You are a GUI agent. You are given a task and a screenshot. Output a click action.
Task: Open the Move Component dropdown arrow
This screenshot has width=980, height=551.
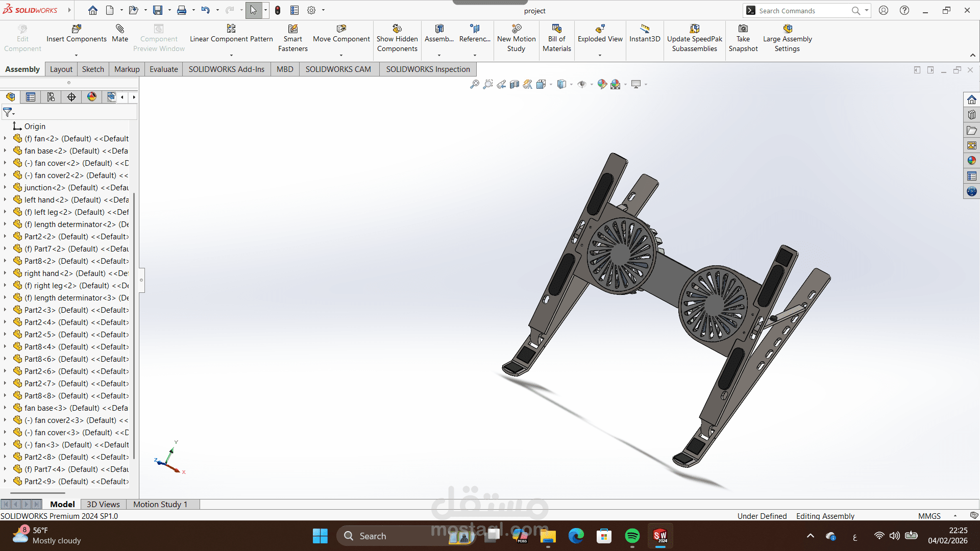pos(341,55)
